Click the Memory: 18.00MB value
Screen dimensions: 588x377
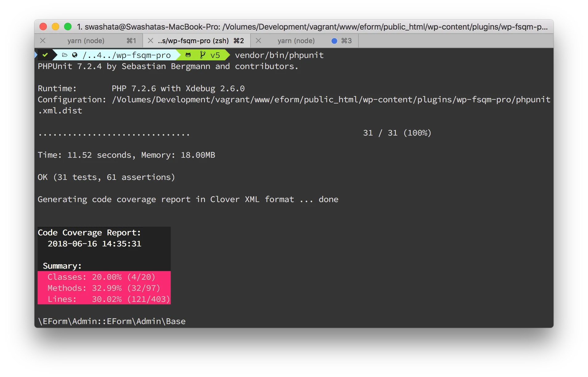[178, 155]
